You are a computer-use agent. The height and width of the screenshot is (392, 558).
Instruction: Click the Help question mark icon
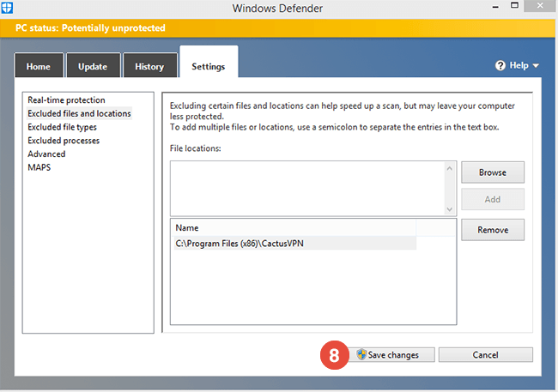click(500, 65)
